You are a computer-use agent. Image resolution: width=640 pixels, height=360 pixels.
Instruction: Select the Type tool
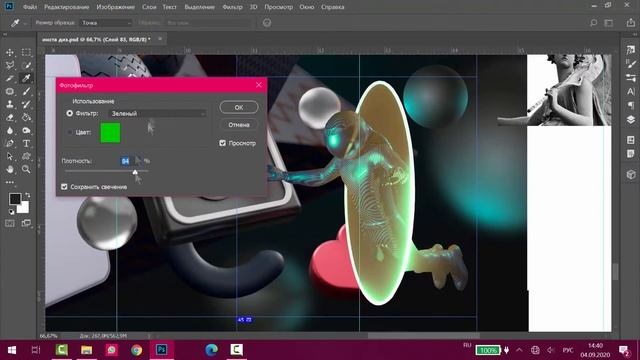tap(26, 144)
